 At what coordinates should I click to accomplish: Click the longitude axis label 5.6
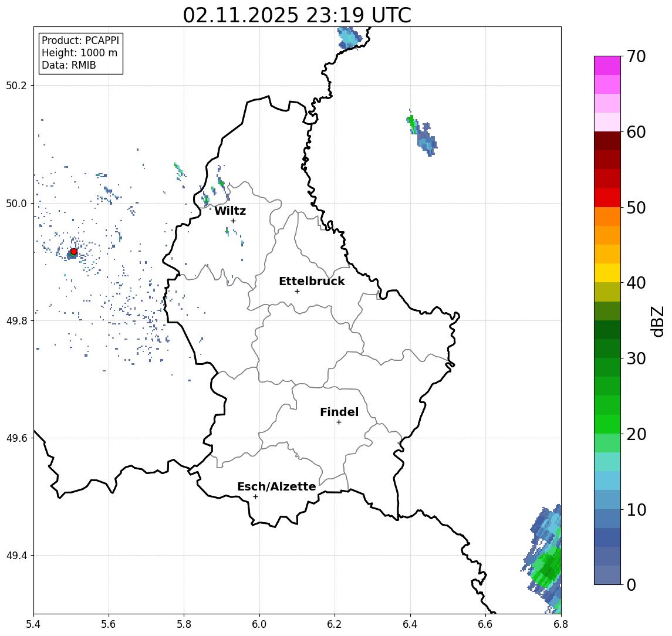[x=109, y=624]
